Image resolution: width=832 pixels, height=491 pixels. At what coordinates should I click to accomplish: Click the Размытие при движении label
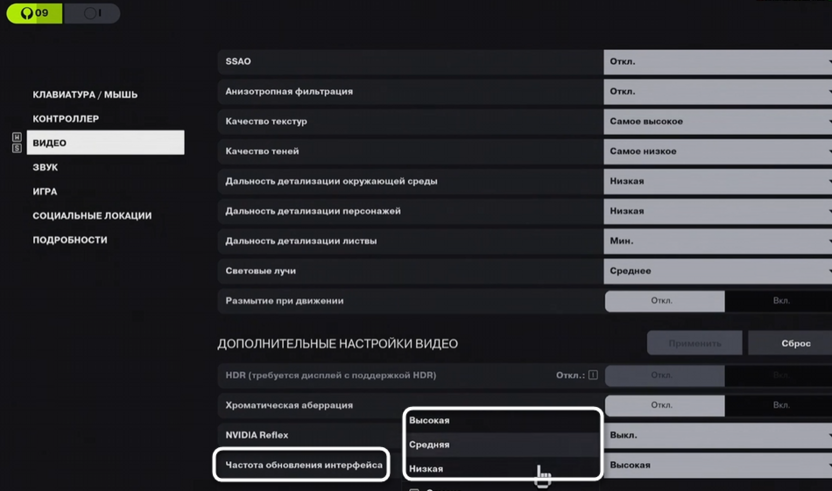pos(284,301)
